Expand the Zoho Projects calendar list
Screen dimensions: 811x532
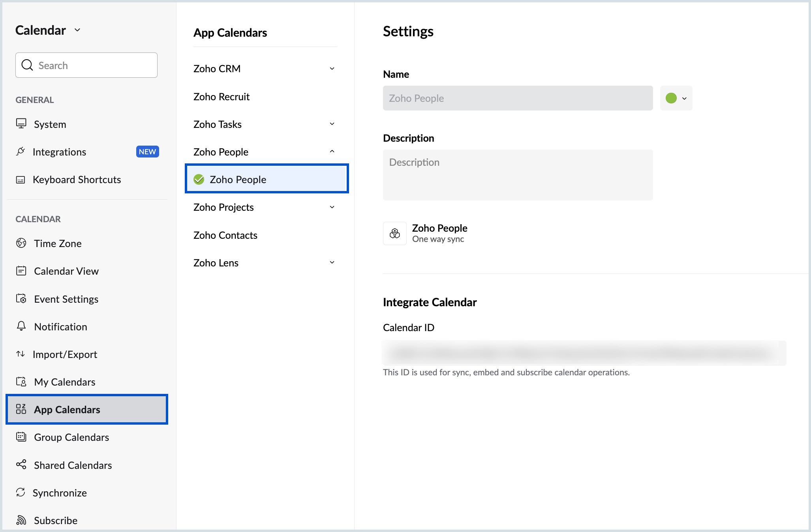332,207
